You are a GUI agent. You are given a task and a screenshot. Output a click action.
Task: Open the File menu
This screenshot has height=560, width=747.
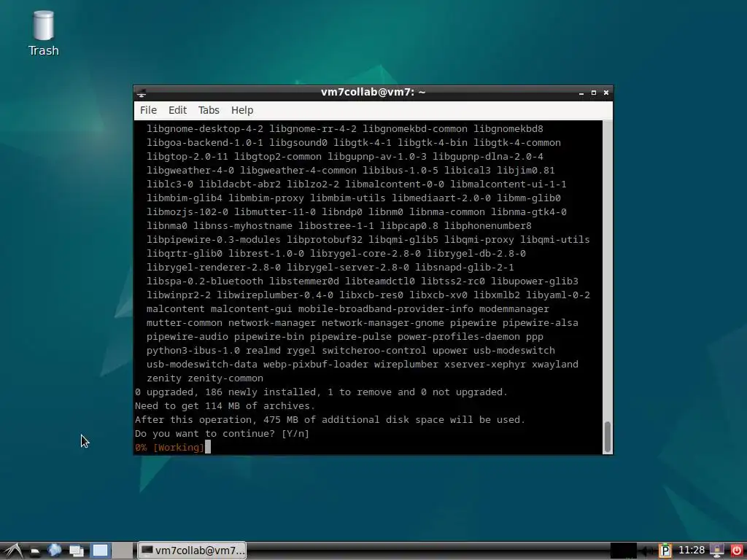coord(148,110)
